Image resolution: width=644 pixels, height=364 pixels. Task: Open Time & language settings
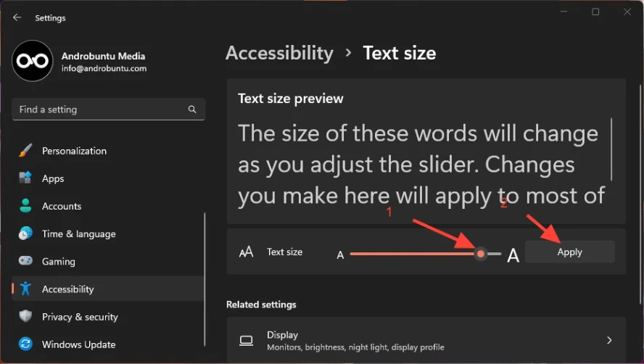pos(109,233)
